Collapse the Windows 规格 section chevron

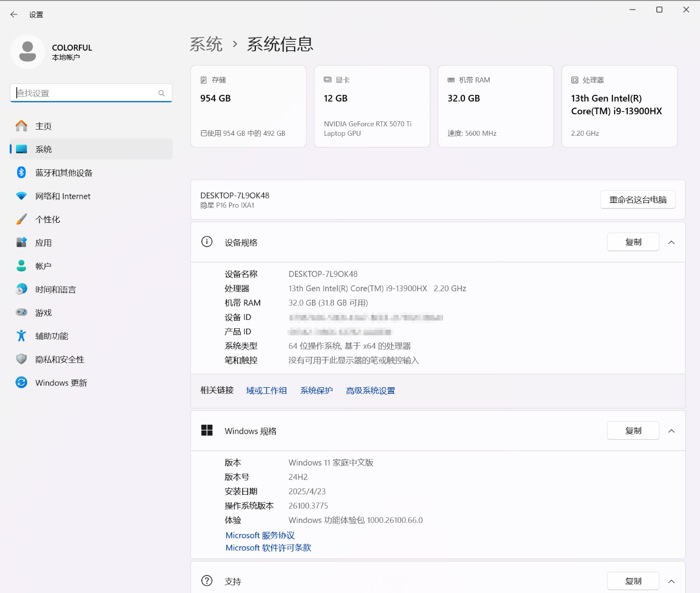coord(671,431)
